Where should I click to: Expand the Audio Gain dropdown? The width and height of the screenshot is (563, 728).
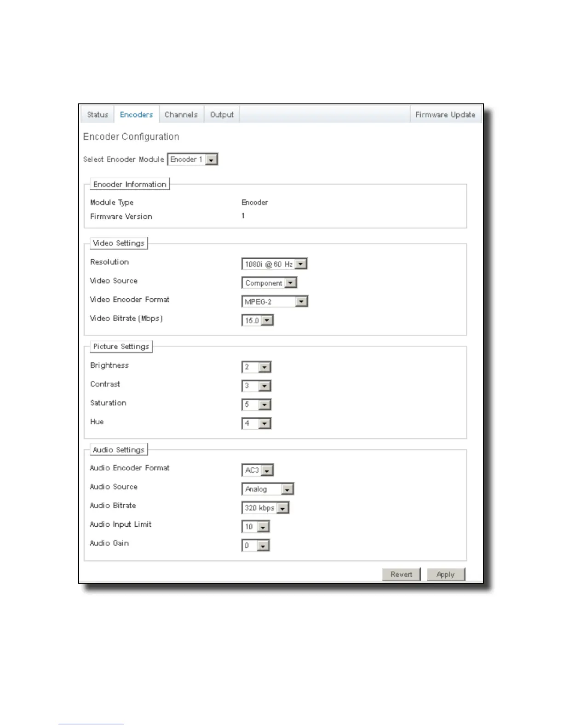click(x=255, y=546)
